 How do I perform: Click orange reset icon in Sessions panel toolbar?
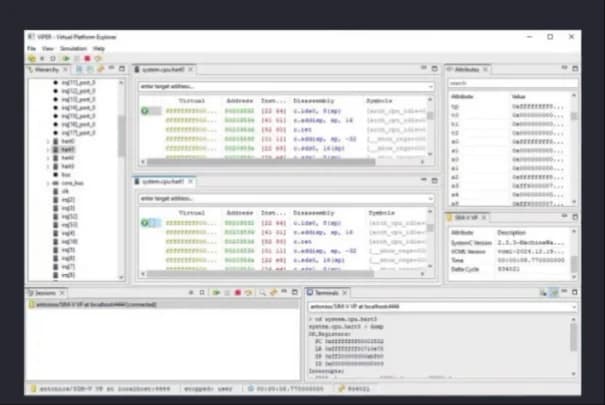coord(248,293)
